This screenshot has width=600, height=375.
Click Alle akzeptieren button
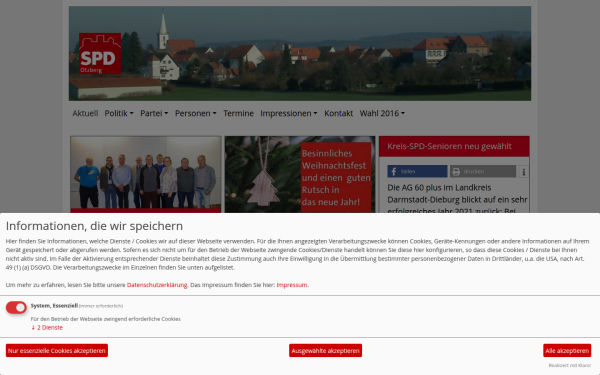pos(567,351)
